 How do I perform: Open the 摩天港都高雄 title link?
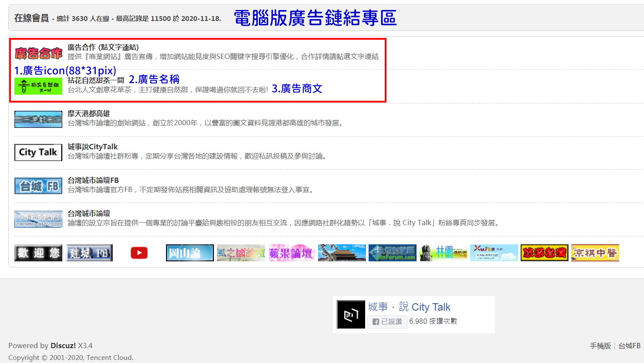coord(89,113)
